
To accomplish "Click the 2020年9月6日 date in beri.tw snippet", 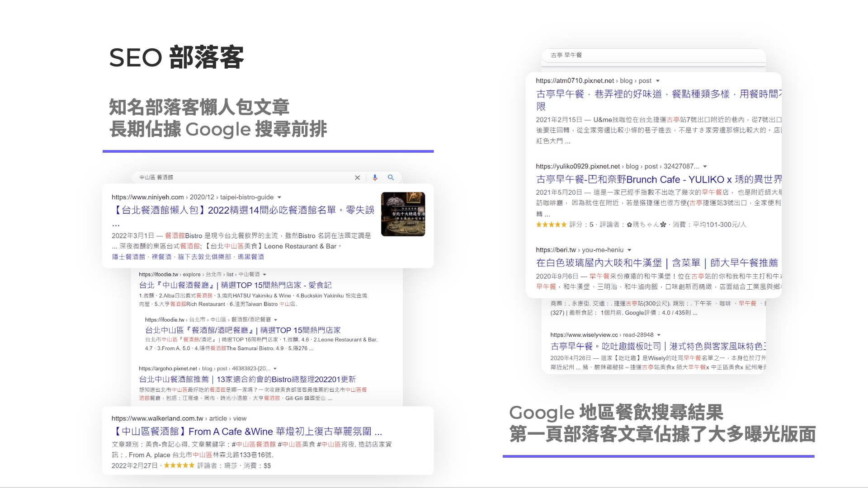I will point(557,277).
